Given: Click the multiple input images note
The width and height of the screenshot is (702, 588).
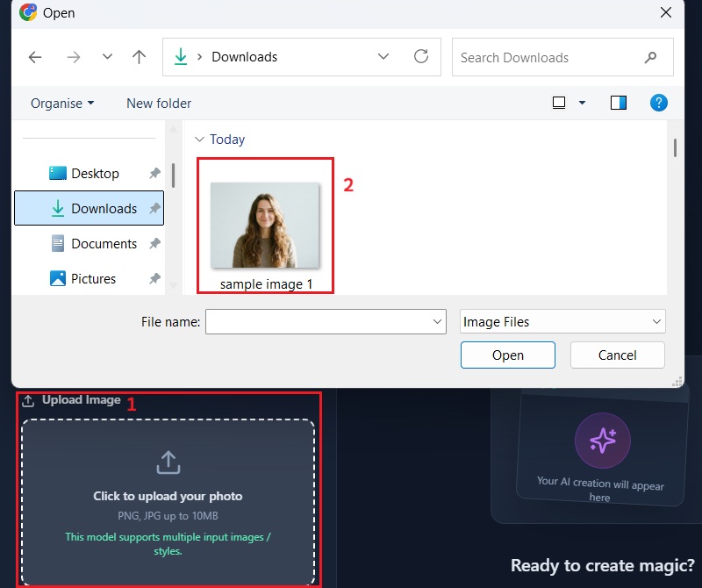Looking at the screenshot, I should [168, 543].
